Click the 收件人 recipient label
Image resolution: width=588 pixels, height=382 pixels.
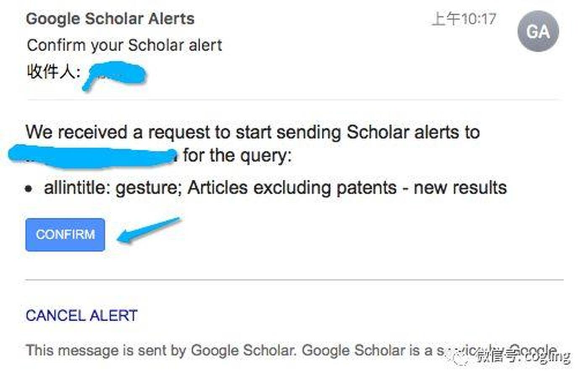click(53, 71)
